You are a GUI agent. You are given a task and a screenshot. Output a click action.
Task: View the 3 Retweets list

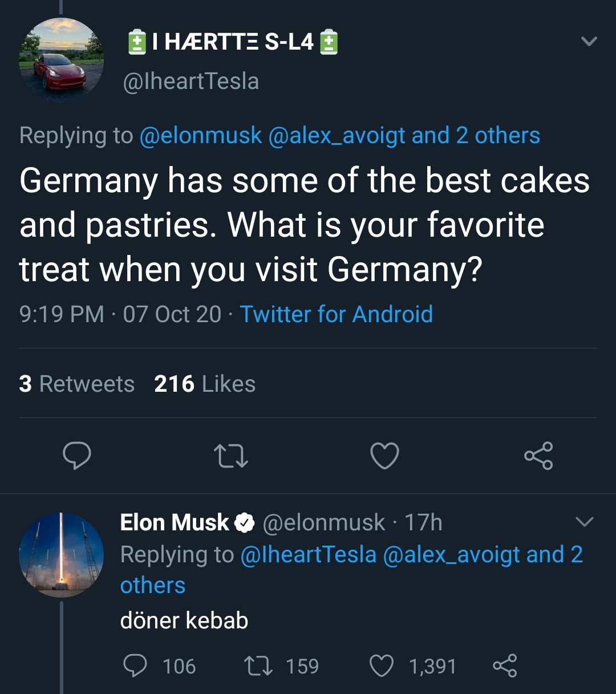tap(76, 384)
